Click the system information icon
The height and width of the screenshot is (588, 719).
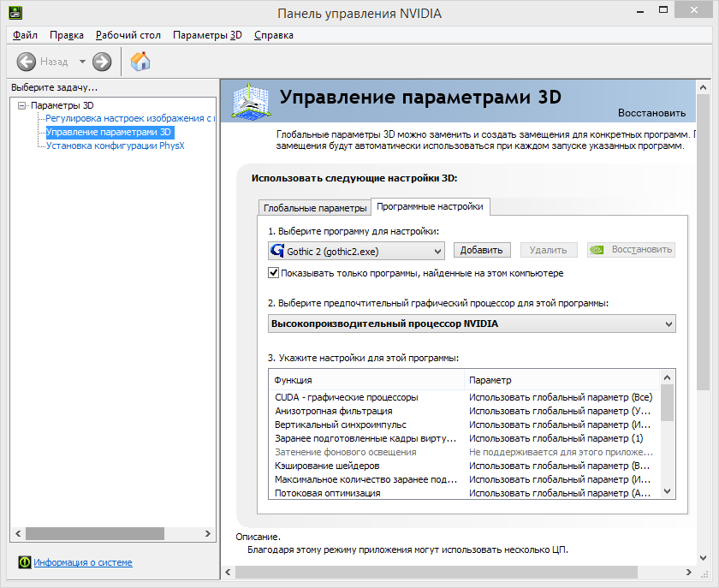coord(25,561)
